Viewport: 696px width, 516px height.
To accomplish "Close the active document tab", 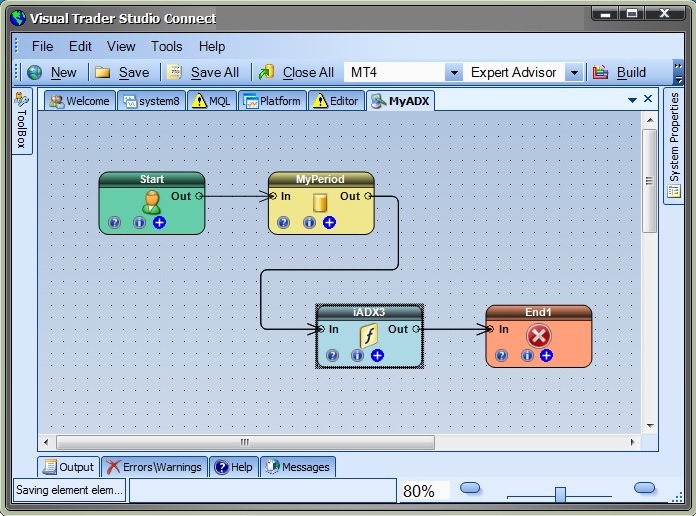I will pos(648,99).
